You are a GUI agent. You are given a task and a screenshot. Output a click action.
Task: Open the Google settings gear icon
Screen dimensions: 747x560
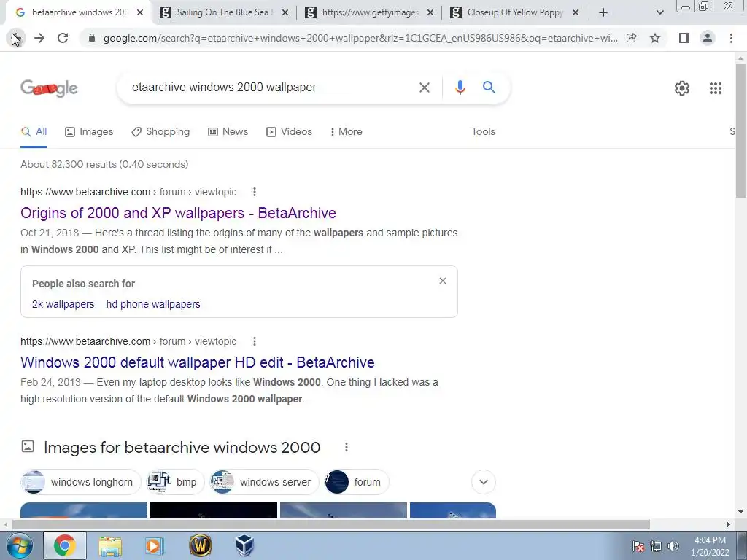coord(682,88)
